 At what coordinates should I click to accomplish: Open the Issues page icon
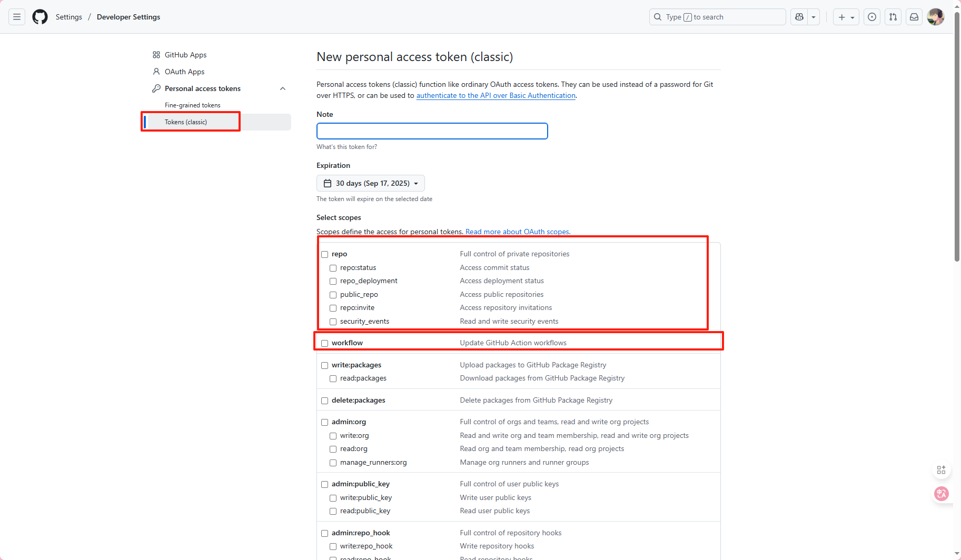(x=871, y=16)
